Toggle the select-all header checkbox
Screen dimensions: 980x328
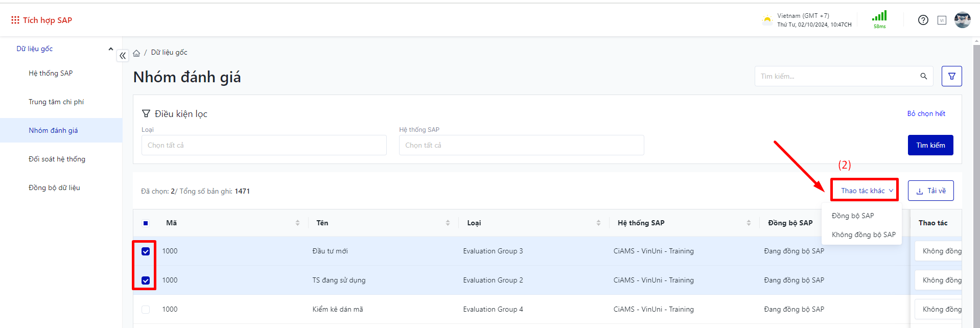click(146, 223)
